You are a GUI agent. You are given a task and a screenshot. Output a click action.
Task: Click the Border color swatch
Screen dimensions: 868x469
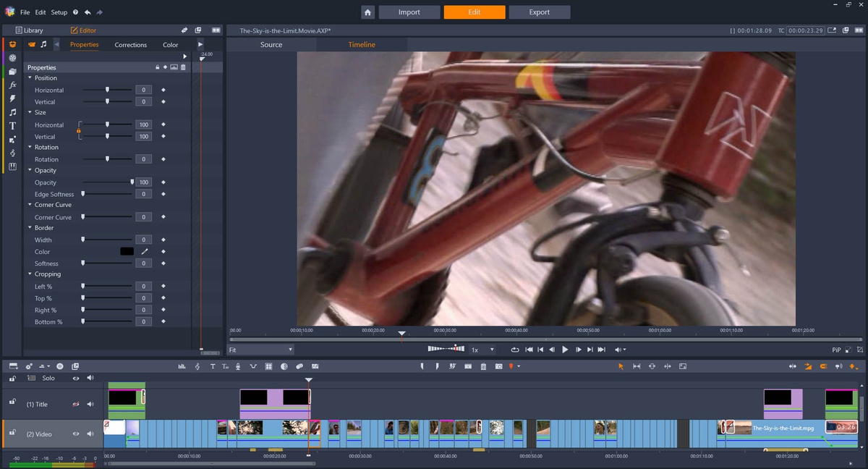(x=127, y=252)
